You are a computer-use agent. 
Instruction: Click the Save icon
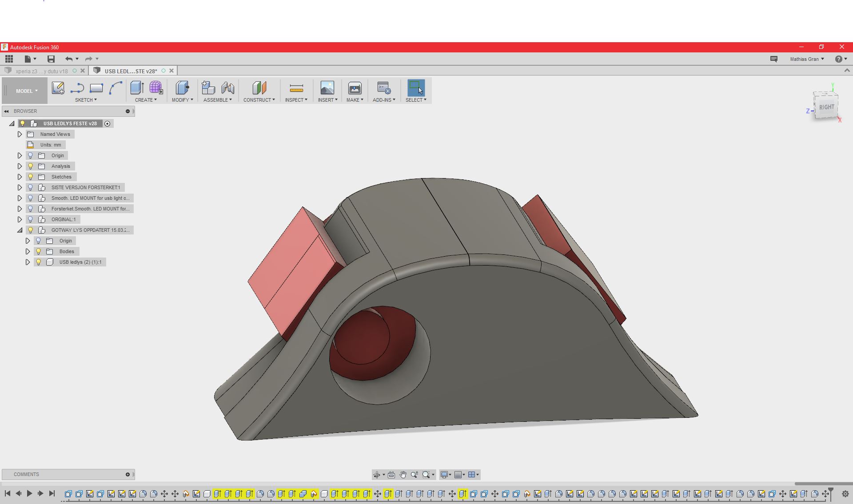(x=51, y=59)
